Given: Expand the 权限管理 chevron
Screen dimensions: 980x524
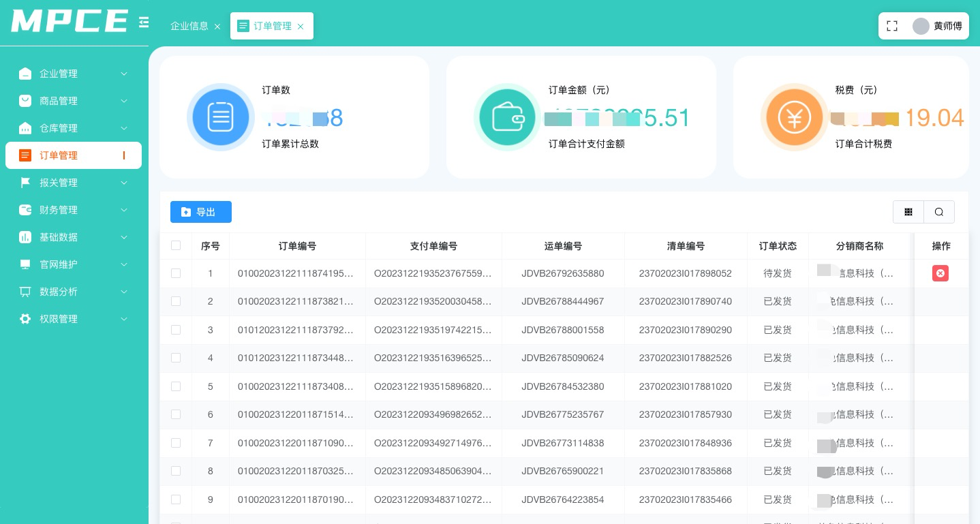Looking at the screenshot, I should [124, 319].
